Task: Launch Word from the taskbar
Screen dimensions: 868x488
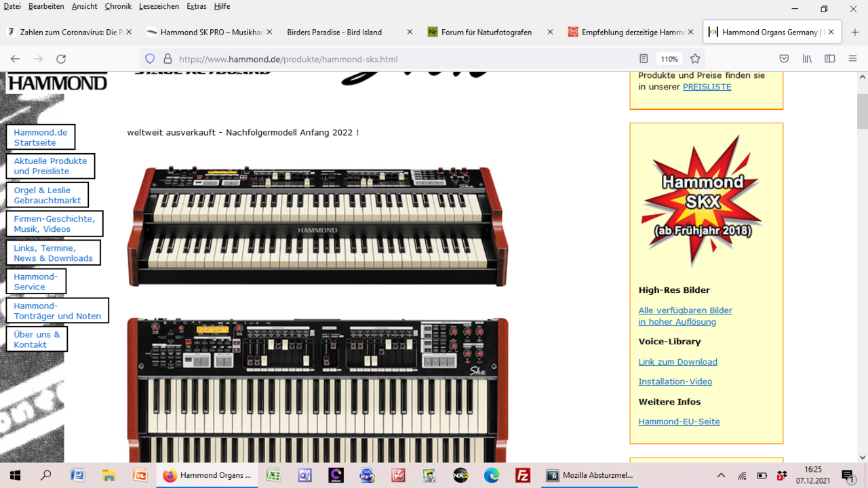Action: [77, 475]
